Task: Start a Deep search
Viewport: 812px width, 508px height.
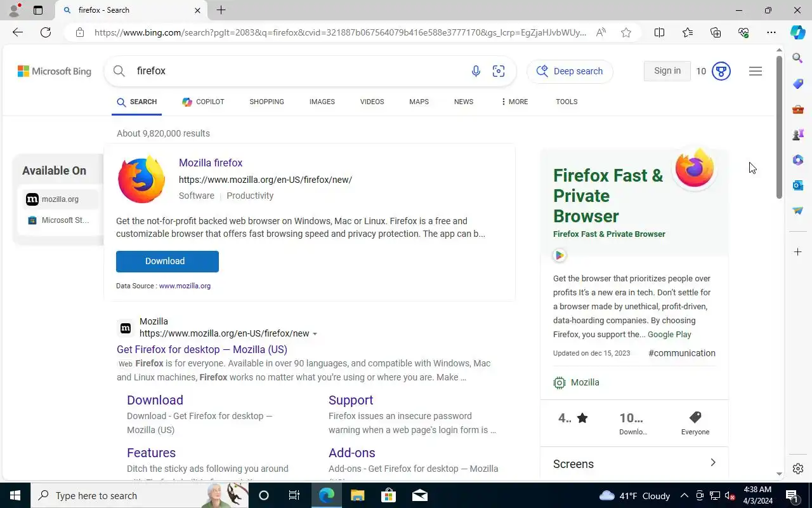Action: tap(570, 71)
